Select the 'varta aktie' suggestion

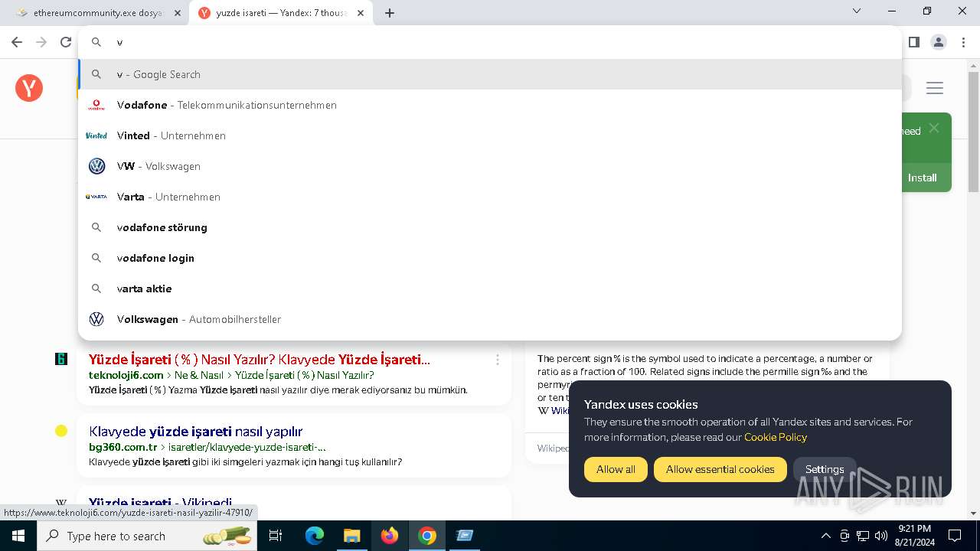tap(490, 289)
